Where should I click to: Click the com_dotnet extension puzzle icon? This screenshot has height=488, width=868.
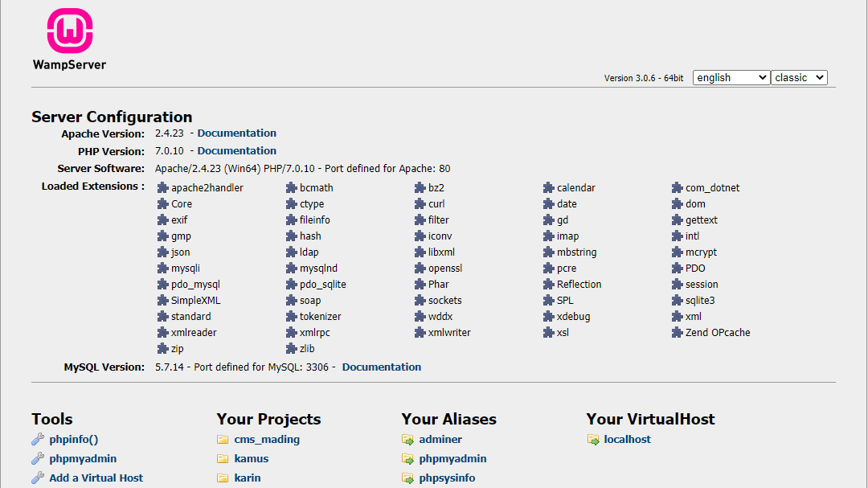click(x=677, y=188)
